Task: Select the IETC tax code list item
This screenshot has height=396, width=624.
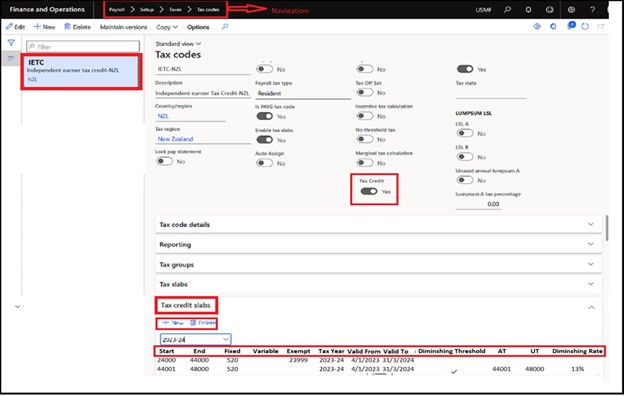Action: pos(82,71)
